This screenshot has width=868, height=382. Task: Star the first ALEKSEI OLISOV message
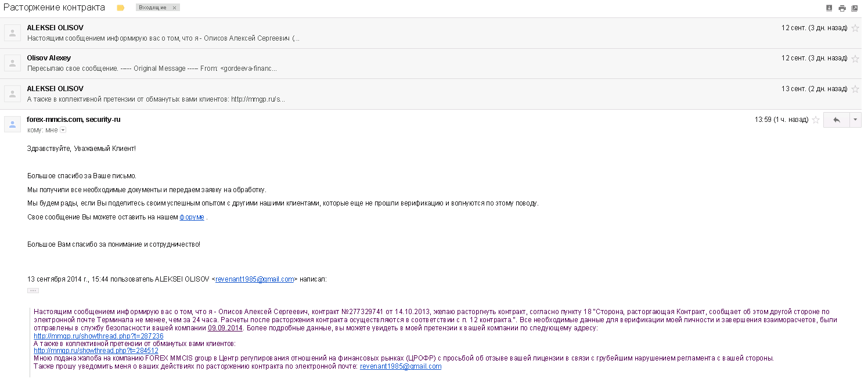[855, 28]
